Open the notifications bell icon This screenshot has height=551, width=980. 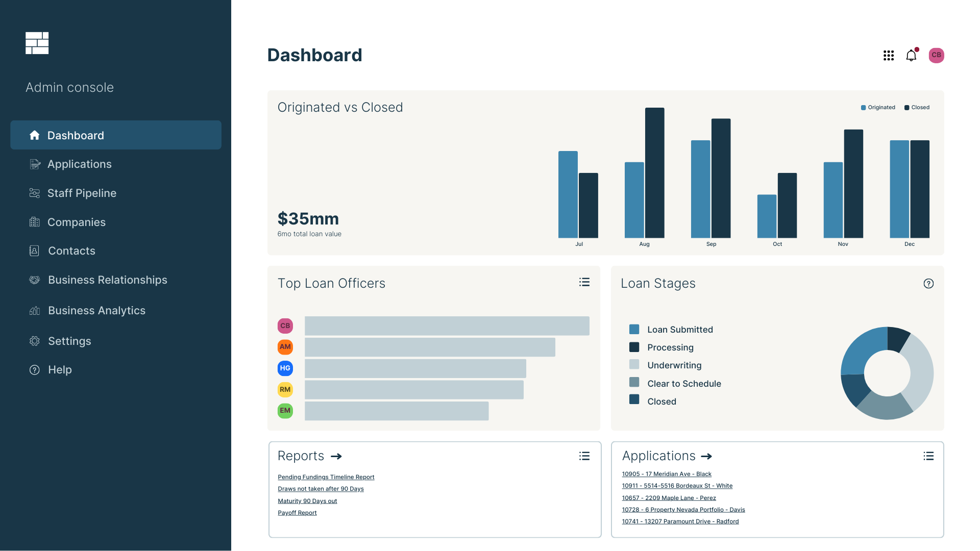912,55
